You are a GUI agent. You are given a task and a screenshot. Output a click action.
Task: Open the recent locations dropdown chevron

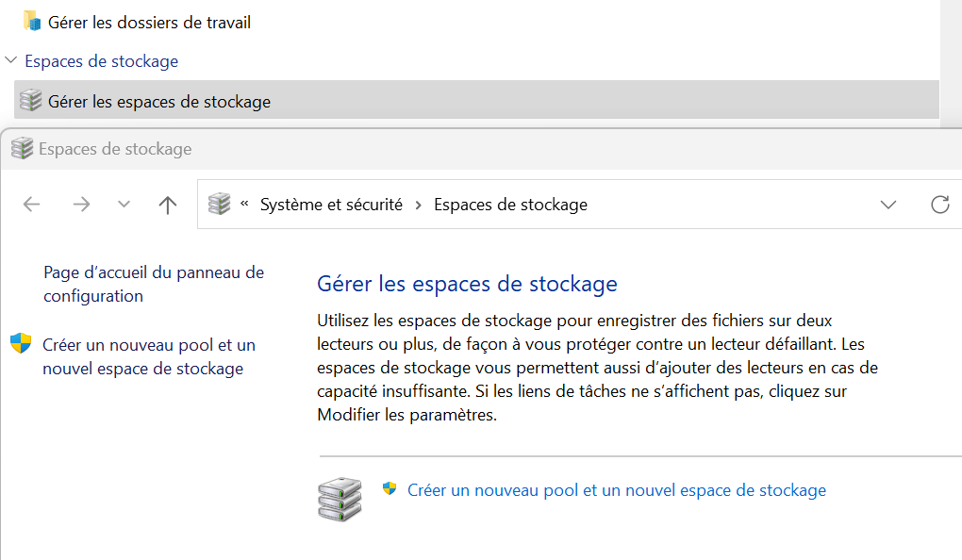coord(124,205)
